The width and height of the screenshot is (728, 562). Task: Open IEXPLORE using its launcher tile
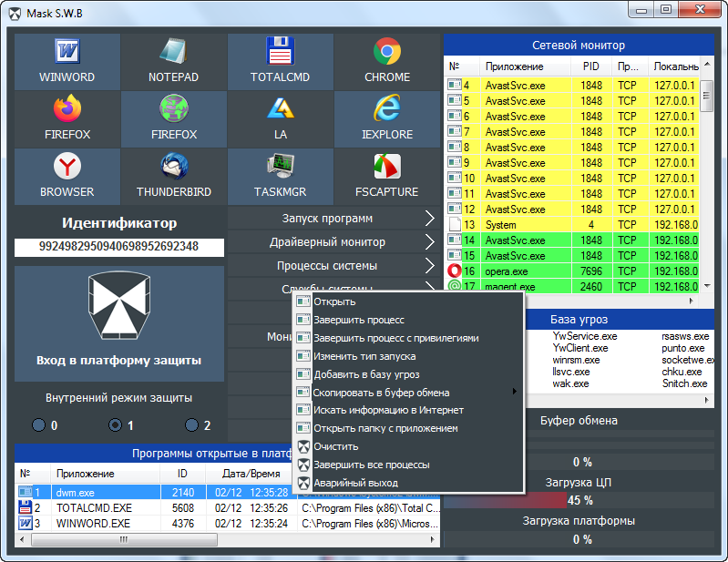387,118
